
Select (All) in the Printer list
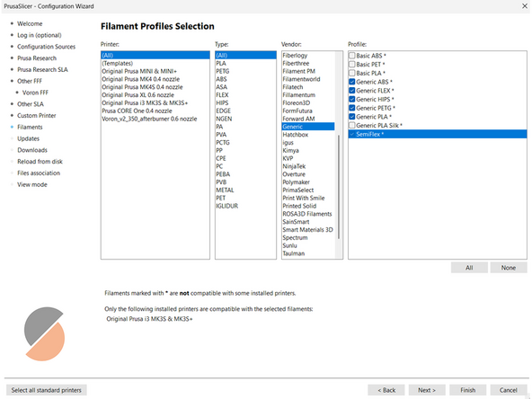(155, 56)
